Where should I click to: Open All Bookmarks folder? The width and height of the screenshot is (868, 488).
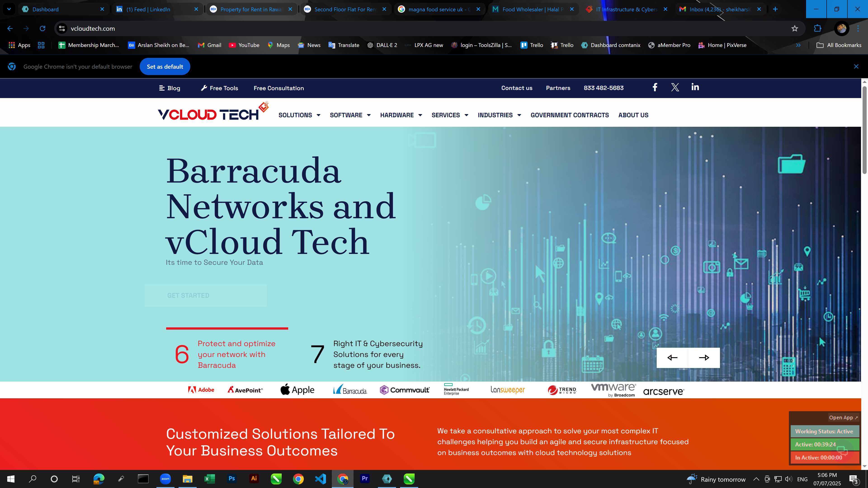point(839,45)
